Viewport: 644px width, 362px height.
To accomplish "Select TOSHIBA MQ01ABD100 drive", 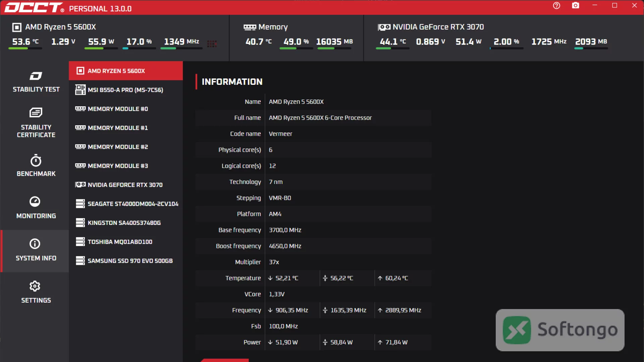I will coord(126,242).
